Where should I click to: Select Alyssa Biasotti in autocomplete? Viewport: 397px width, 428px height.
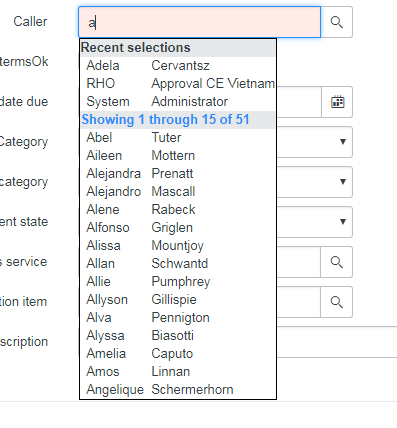click(178, 336)
